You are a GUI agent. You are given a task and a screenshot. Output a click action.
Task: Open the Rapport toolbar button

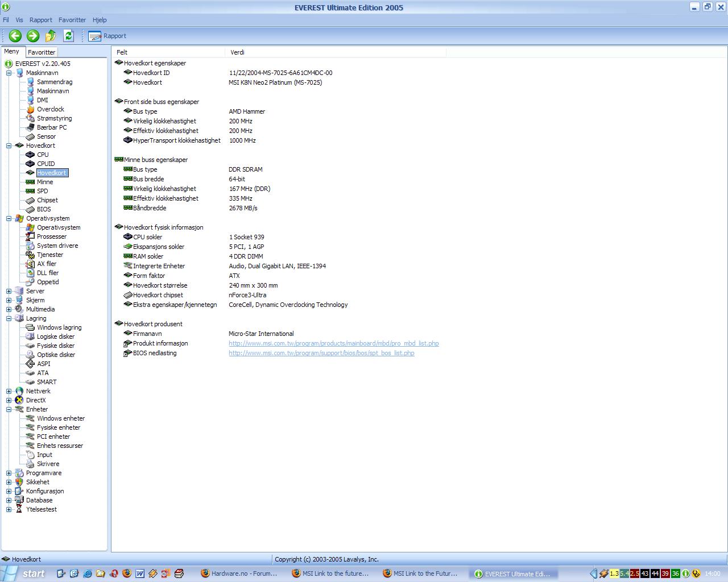pos(107,36)
